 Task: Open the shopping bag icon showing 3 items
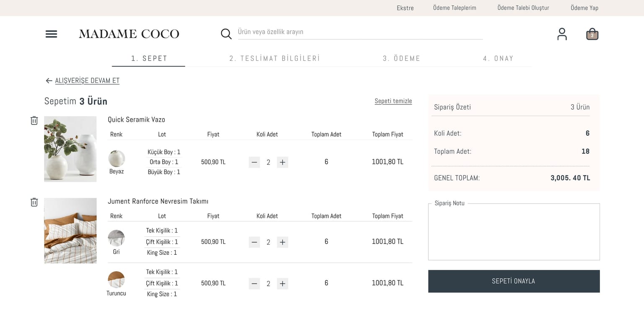[x=592, y=34]
